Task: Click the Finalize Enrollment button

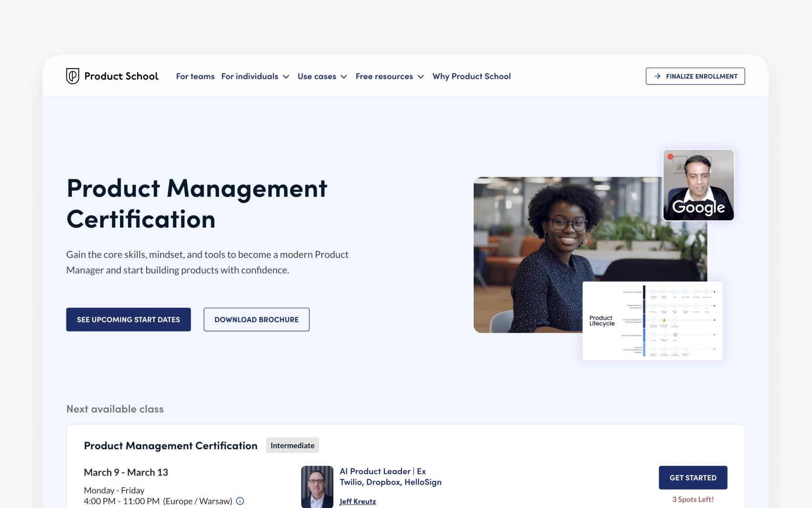Action: (x=695, y=76)
